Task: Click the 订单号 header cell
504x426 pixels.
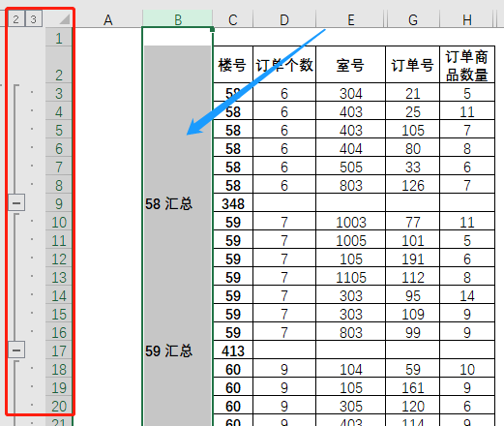Action: point(413,65)
